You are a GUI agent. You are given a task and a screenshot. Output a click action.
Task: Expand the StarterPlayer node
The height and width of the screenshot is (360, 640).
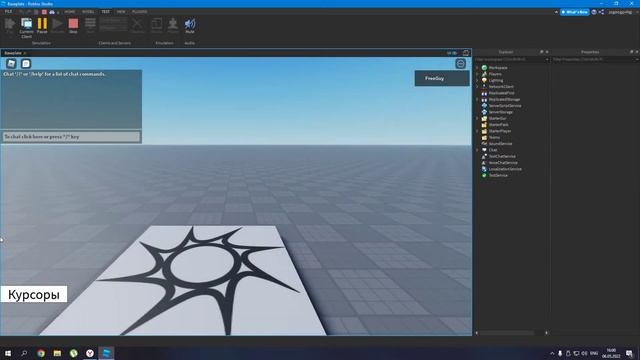pyautogui.click(x=477, y=131)
